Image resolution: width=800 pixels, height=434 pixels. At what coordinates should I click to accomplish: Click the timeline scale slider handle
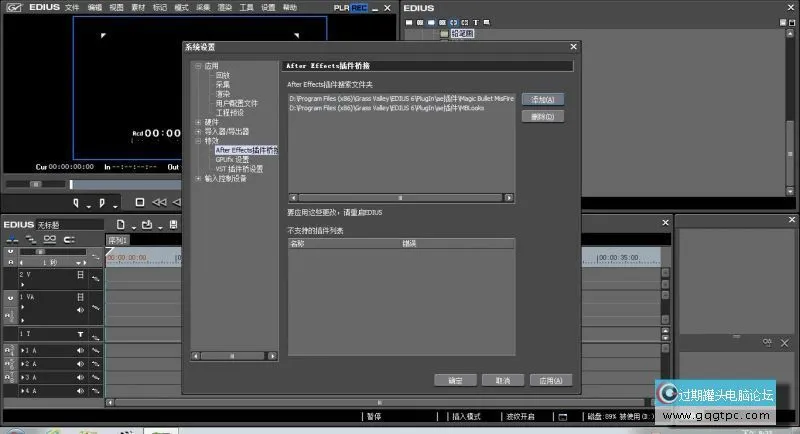coord(40,252)
